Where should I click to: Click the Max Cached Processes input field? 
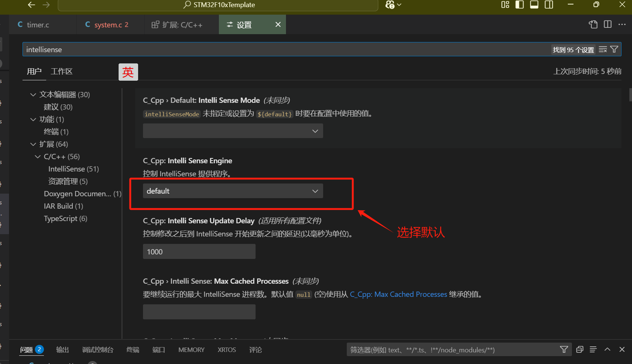(x=199, y=312)
